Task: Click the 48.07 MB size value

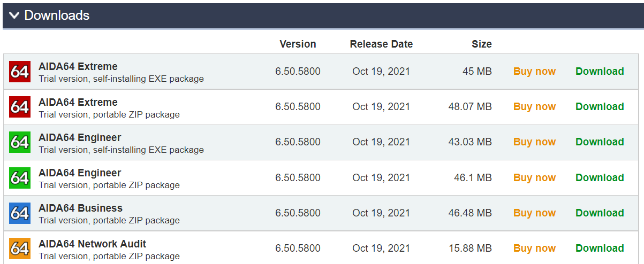Action: pos(470,106)
